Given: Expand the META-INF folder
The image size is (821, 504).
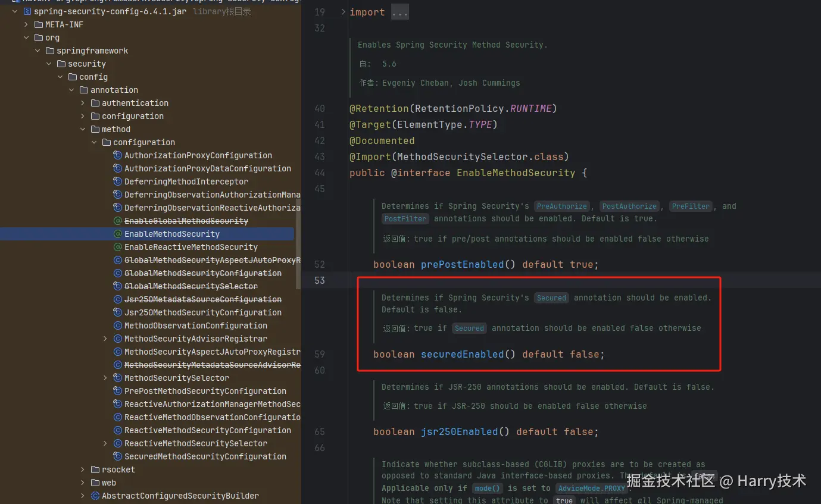Looking at the screenshot, I should click(26, 24).
